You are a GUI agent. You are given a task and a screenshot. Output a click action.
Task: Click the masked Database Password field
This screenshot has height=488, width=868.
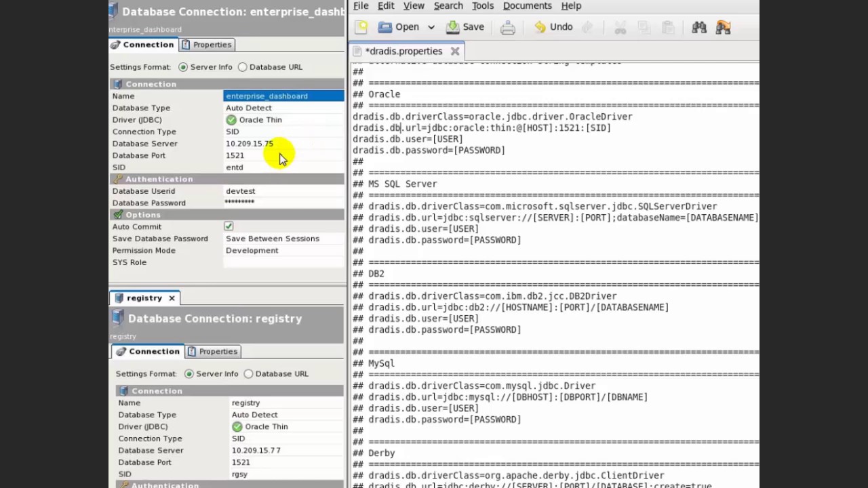283,203
